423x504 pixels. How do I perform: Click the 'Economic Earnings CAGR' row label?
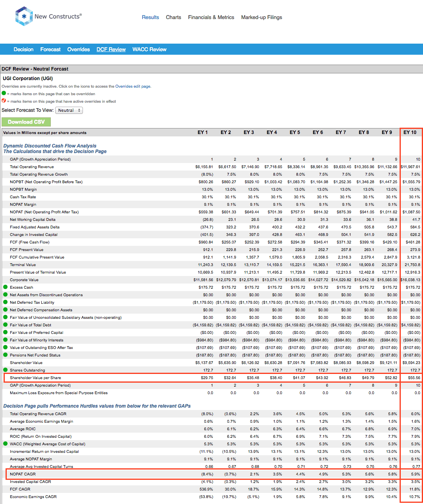pos(33,497)
